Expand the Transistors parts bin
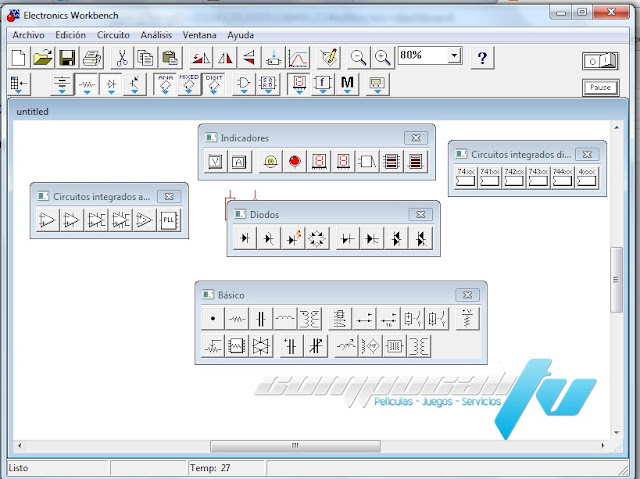640x479 pixels. [x=135, y=84]
